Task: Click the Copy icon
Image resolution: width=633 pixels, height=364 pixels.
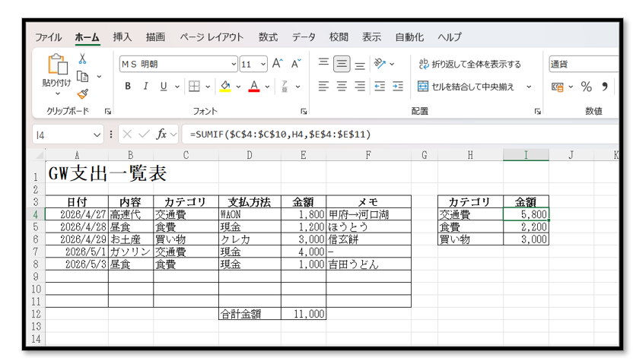Action: (82, 76)
